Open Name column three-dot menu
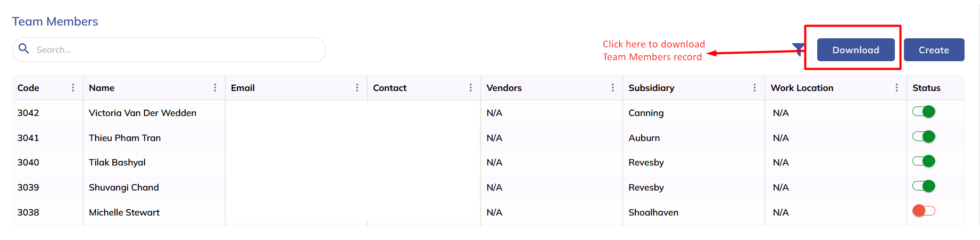980x240 pixels. pos(215,88)
